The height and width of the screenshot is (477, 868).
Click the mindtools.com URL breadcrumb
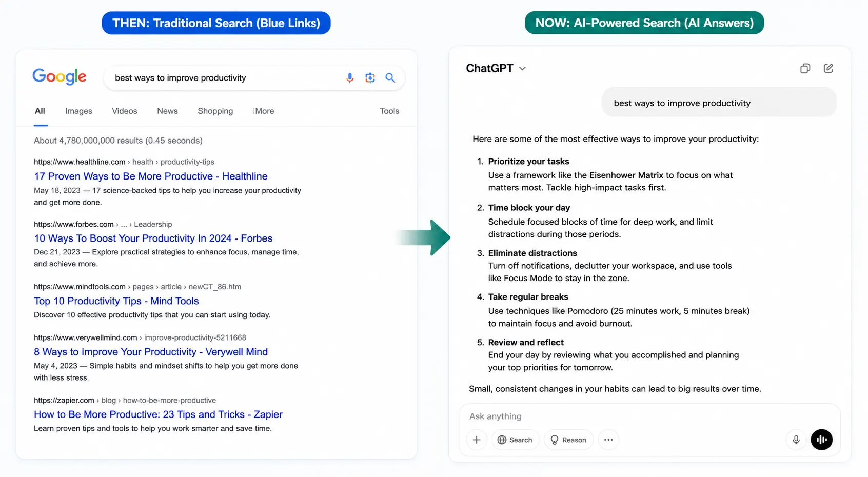[137, 286]
